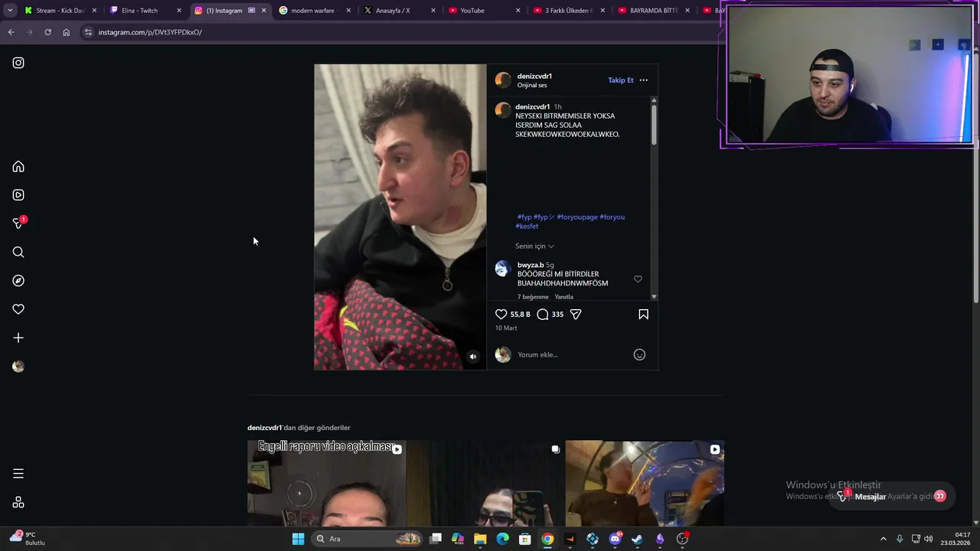
Task: Open the middle carousel post thumbnail
Action: pyautogui.click(x=485, y=484)
